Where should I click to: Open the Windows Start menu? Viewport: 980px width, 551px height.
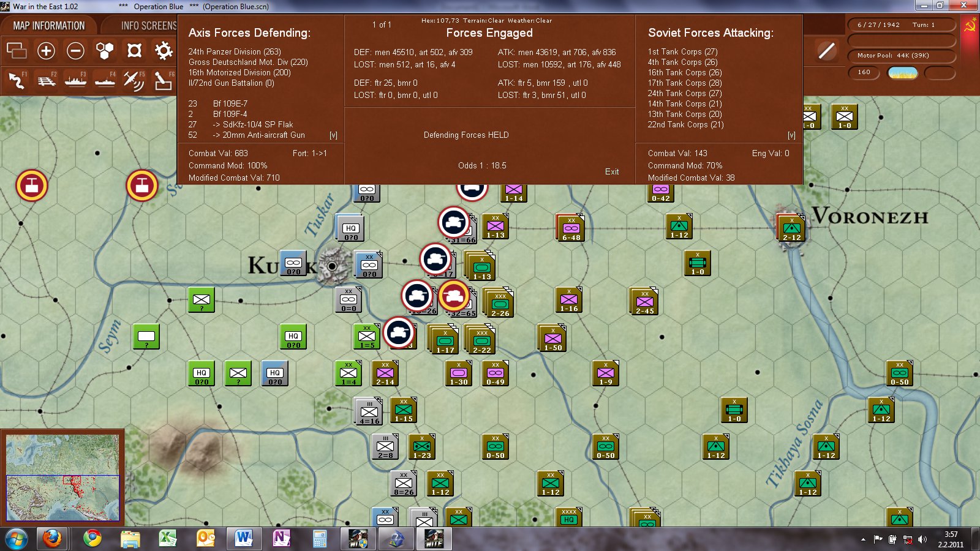(17, 539)
